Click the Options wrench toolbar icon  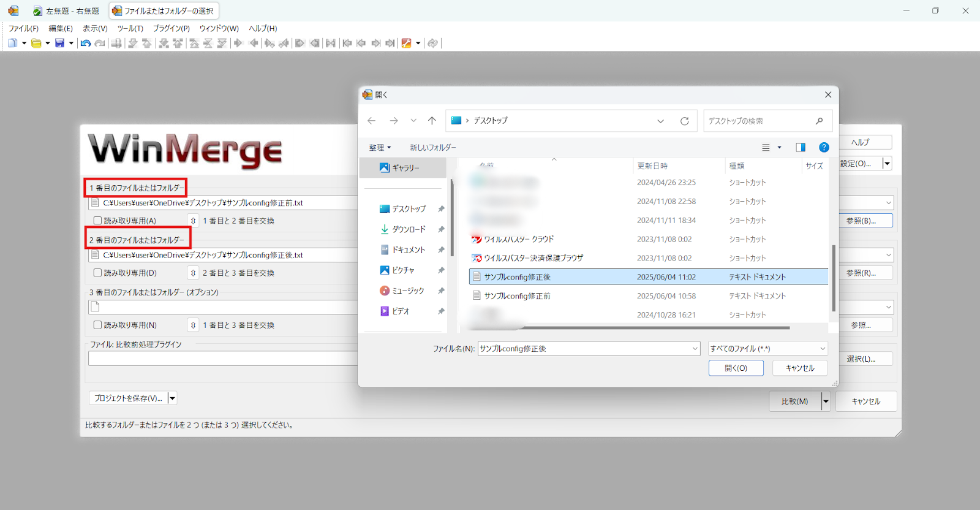pos(406,43)
